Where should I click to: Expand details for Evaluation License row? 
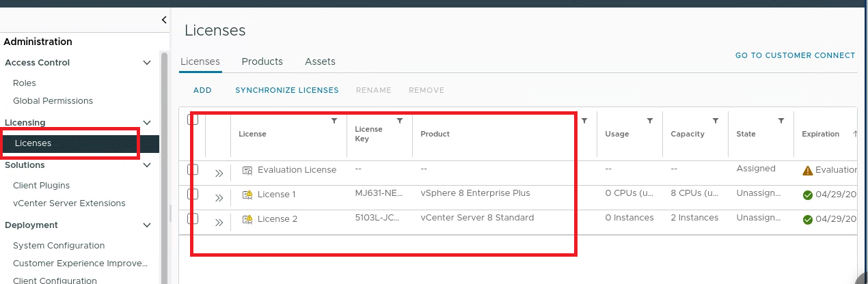point(219,173)
